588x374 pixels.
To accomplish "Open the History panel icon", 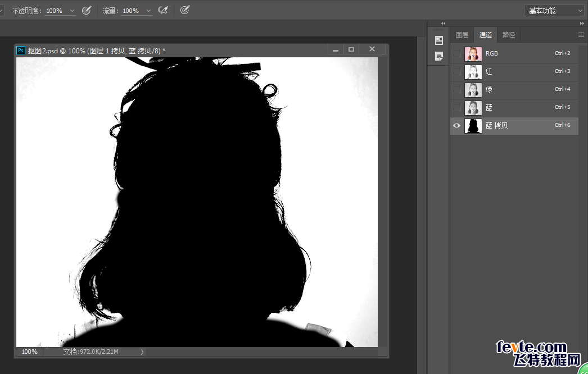I will (x=438, y=40).
